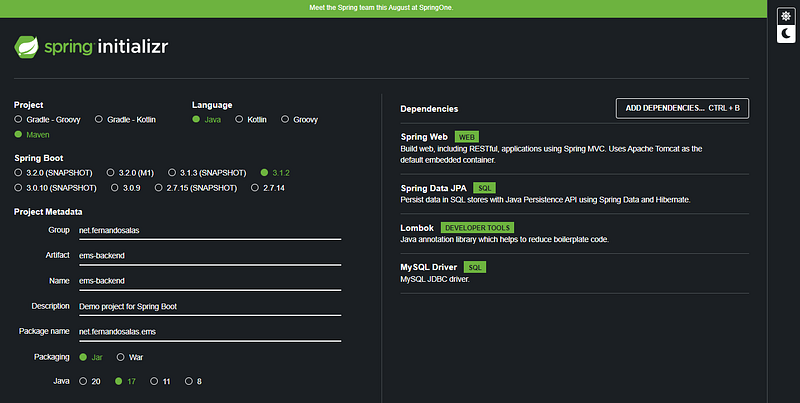Click the SQL tag beside MySQL Driver
This screenshot has width=800, height=403.
point(474,267)
